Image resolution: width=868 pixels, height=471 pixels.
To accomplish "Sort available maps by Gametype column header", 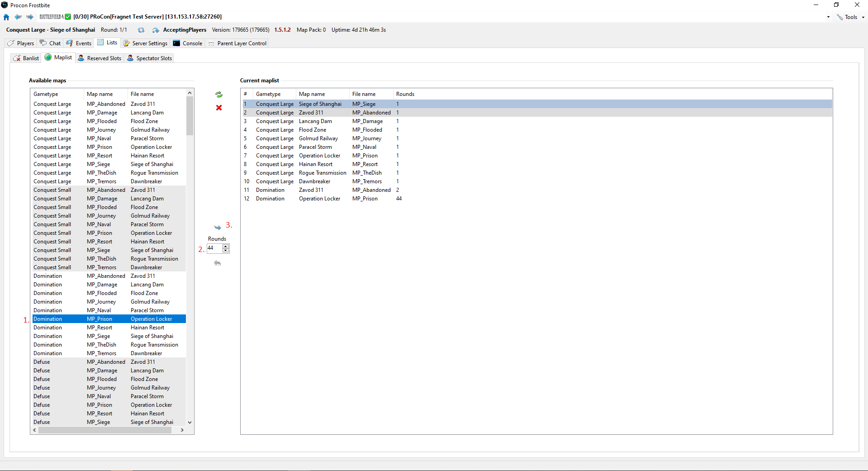I will (57, 94).
